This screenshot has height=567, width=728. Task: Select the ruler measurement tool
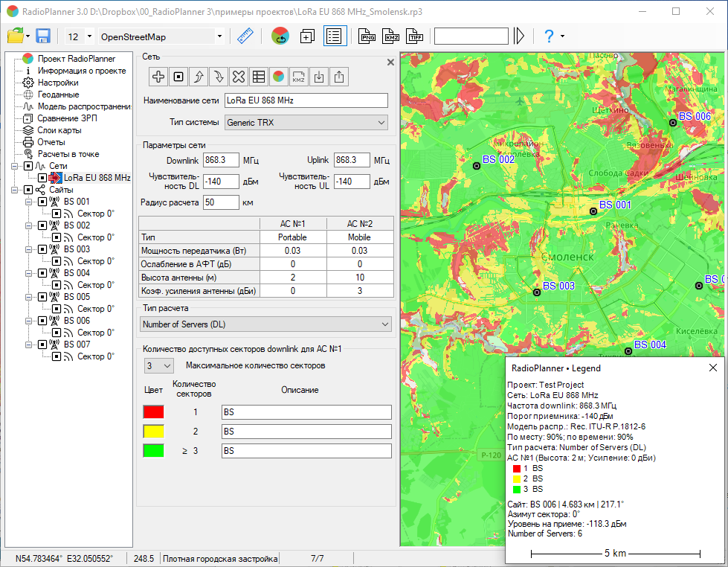tap(245, 36)
